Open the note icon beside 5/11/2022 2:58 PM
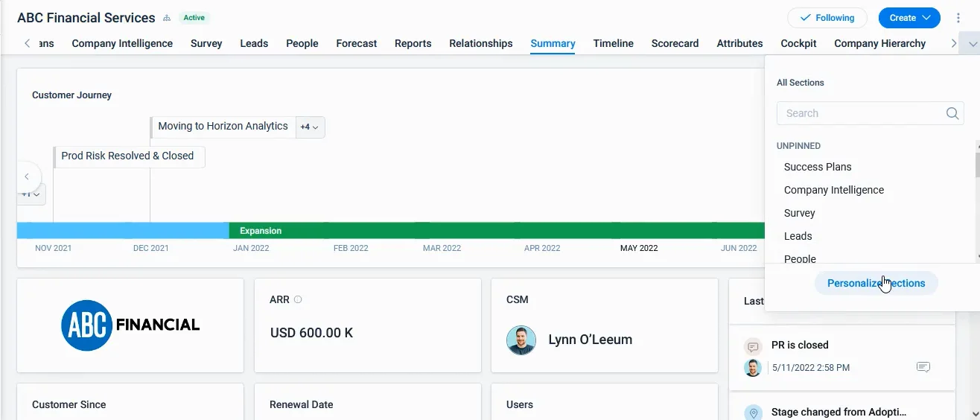 923,367
